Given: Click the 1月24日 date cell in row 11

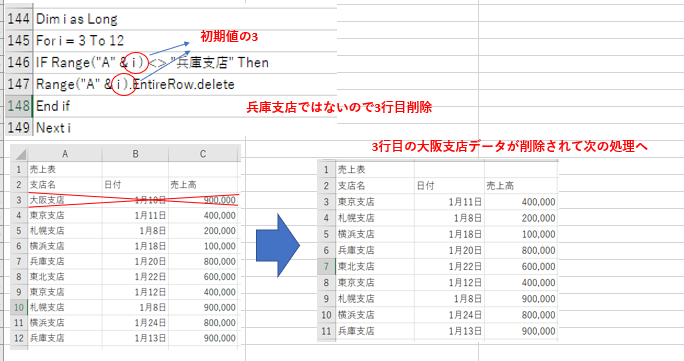Looking at the screenshot, I should [135, 323].
